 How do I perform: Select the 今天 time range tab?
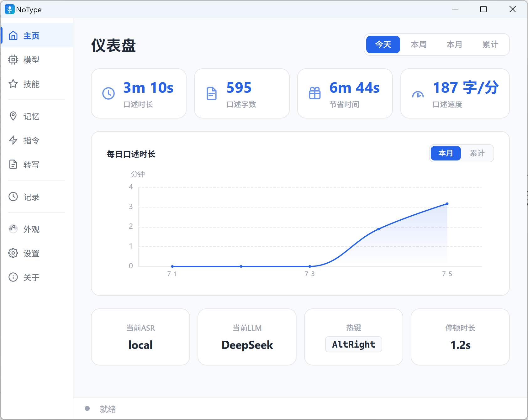pos(383,45)
